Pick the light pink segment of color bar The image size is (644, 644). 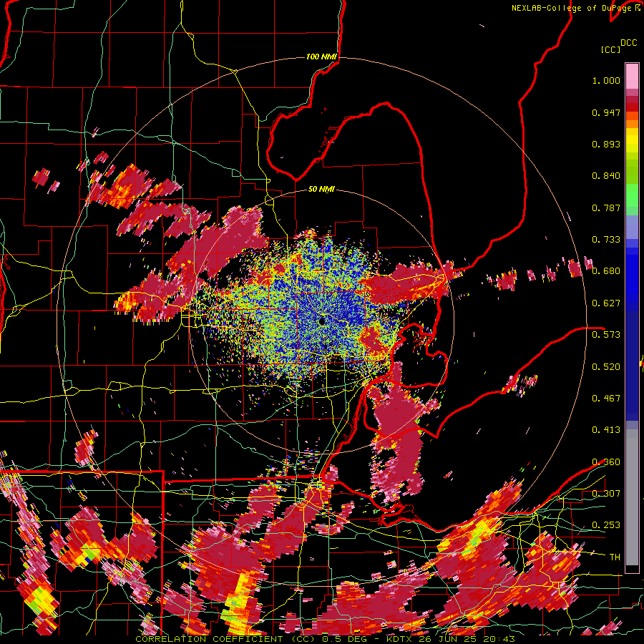tap(632, 76)
